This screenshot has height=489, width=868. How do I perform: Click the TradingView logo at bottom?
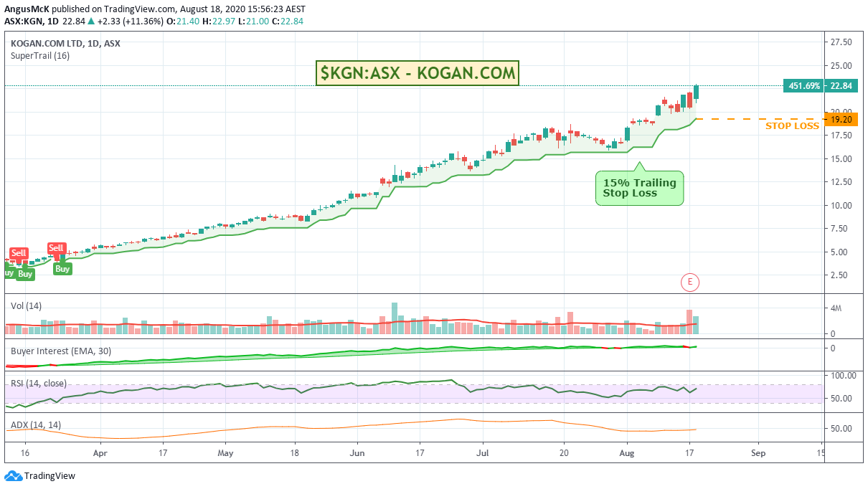[x=40, y=476]
